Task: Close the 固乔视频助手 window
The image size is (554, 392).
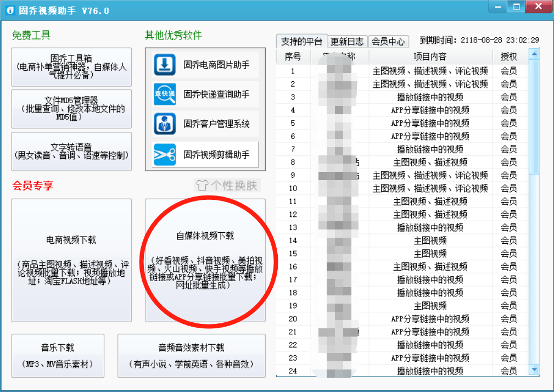Action: click(539, 7)
